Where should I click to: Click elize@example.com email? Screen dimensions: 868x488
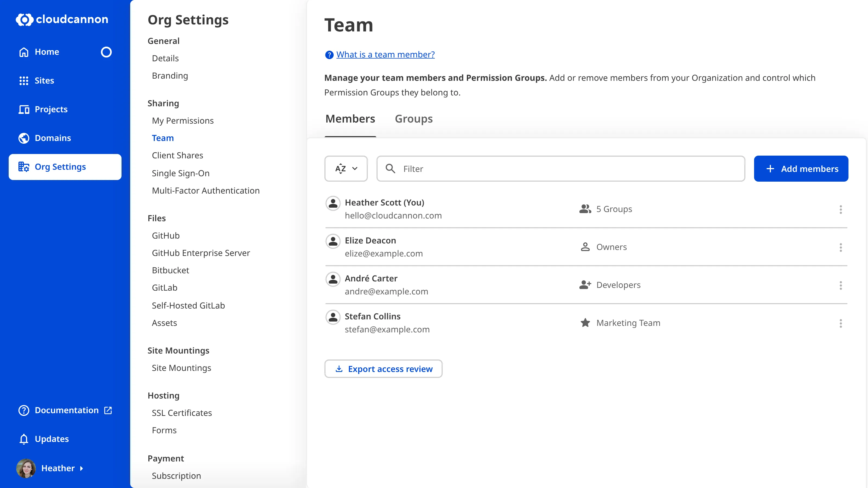[x=384, y=253]
